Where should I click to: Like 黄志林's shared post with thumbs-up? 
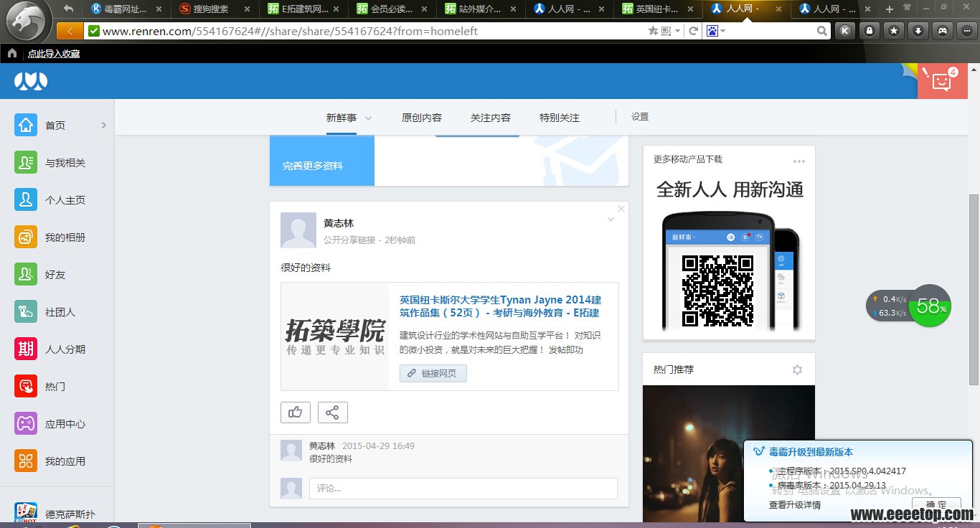[296, 412]
